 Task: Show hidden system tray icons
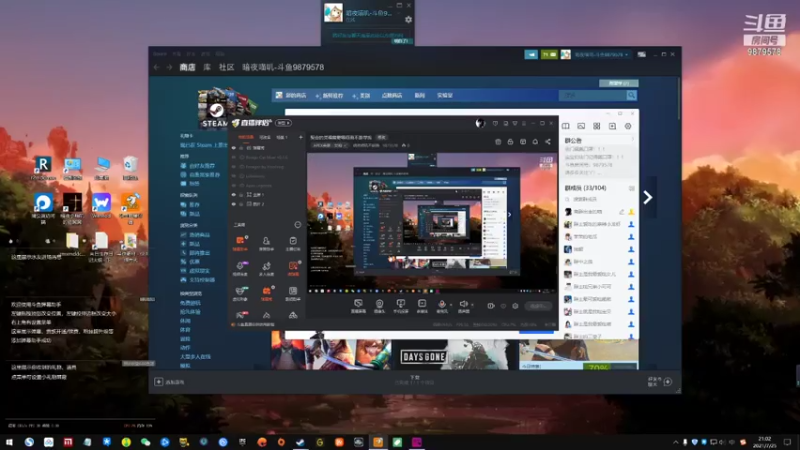(676, 442)
